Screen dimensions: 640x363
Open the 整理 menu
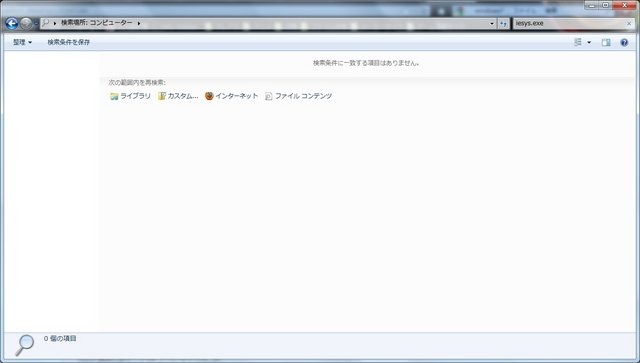[x=22, y=42]
